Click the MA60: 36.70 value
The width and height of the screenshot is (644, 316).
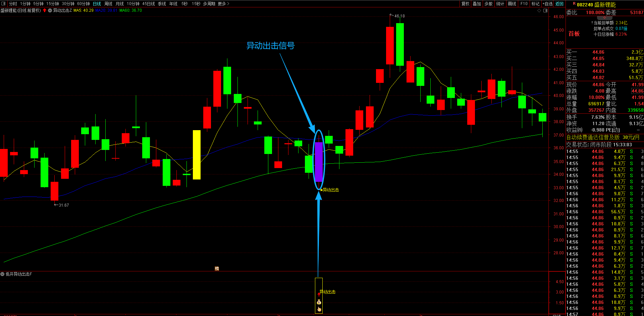(x=130, y=10)
